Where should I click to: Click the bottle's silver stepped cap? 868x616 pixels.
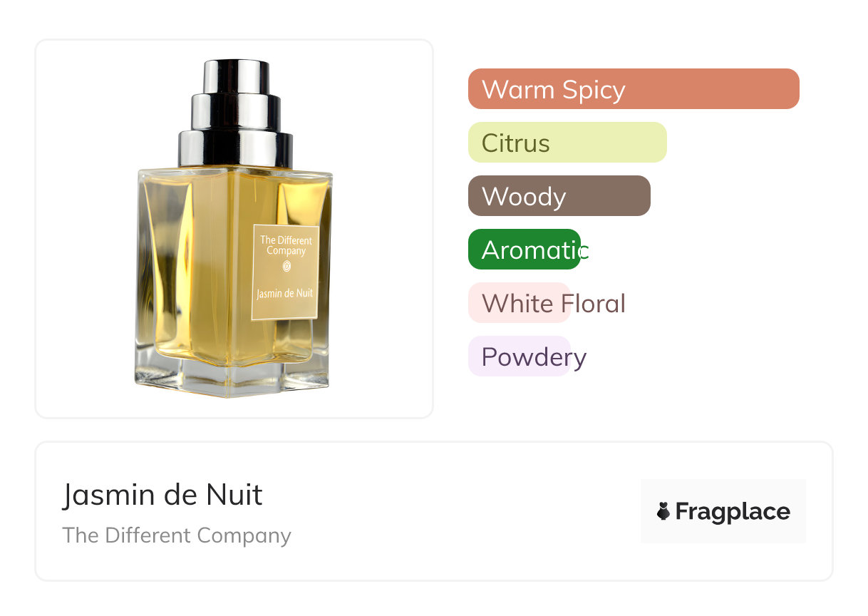click(x=235, y=114)
